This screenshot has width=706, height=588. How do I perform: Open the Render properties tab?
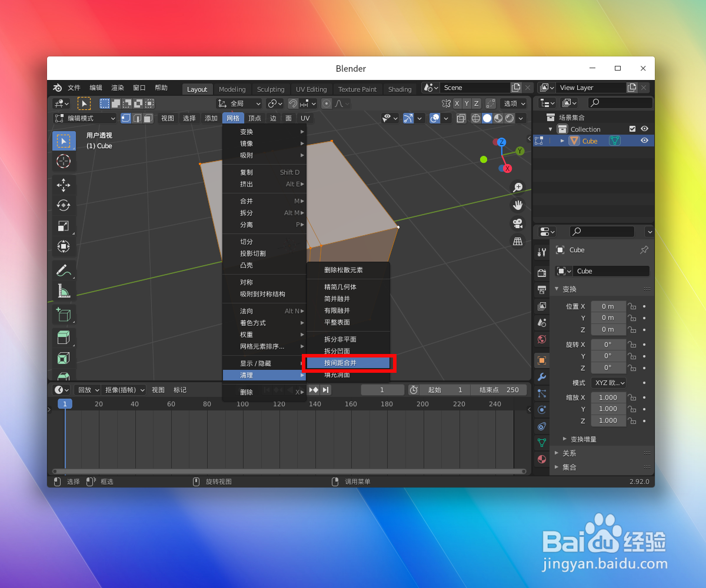pyautogui.click(x=542, y=273)
